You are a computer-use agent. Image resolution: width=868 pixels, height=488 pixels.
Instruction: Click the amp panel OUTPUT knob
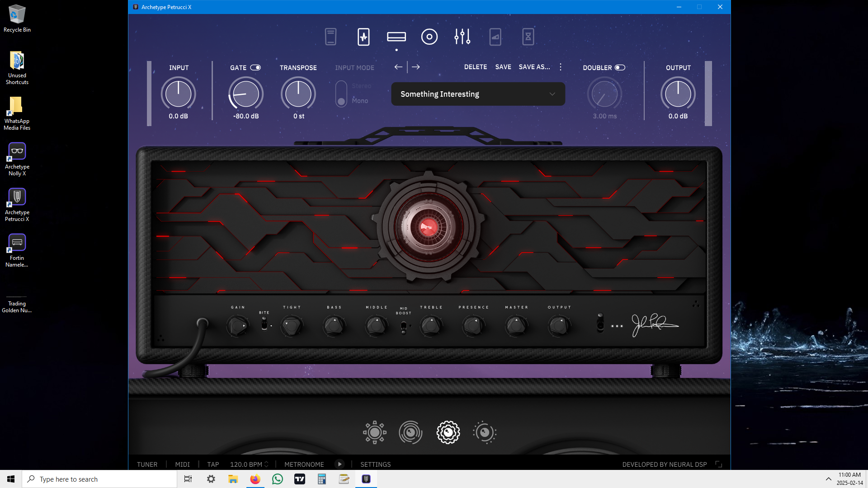pyautogui.click(x=559, y=326)
